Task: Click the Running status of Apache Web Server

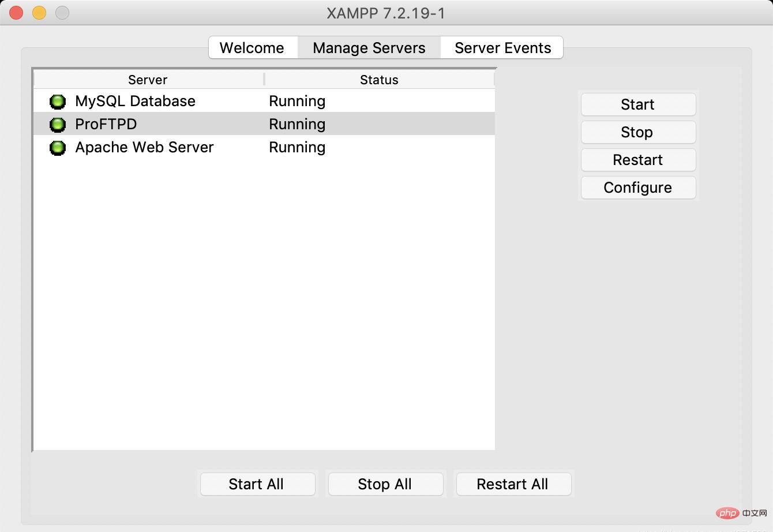Action: (297, 147)
